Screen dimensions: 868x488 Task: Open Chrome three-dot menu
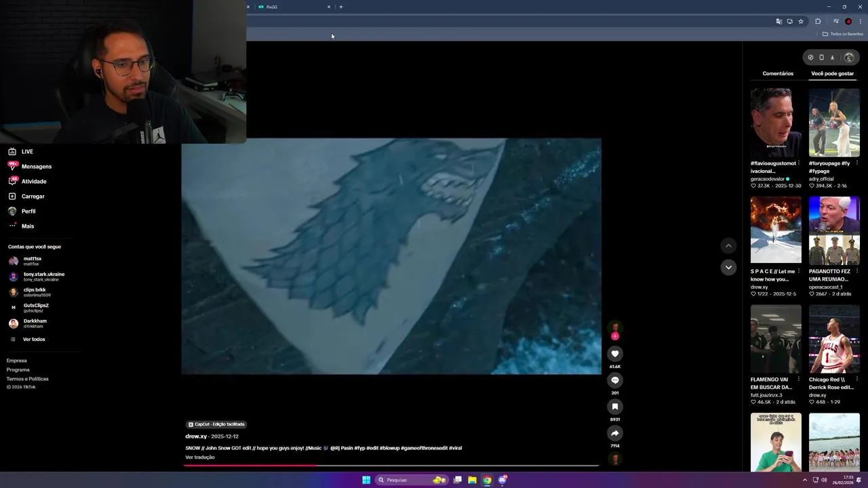tap(861, 22)
